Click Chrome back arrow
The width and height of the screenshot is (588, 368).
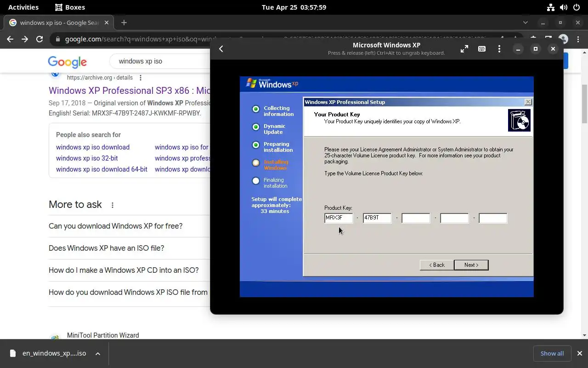coord(10,39)
